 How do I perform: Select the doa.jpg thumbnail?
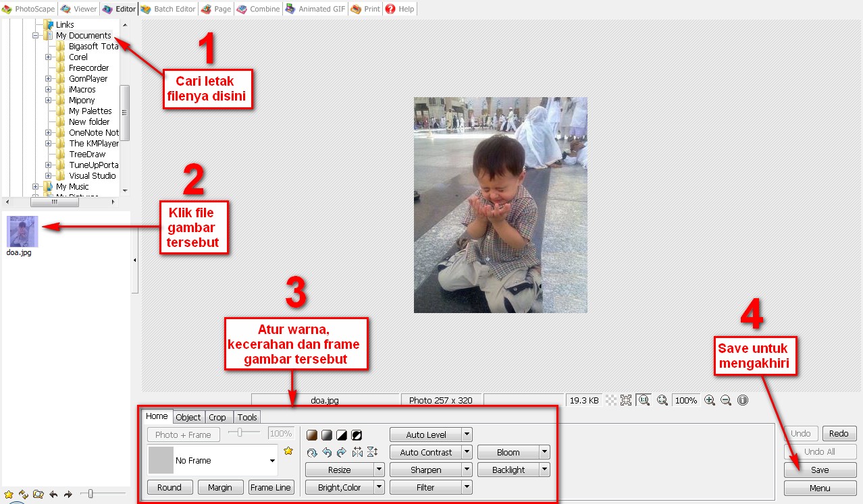tap(22, 231)
